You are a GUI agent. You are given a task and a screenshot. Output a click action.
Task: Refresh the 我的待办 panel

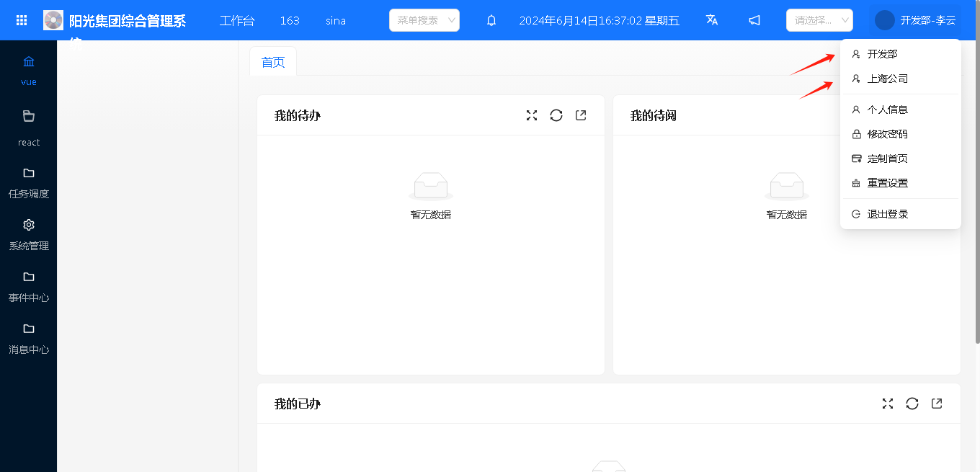tap(556, 115)
